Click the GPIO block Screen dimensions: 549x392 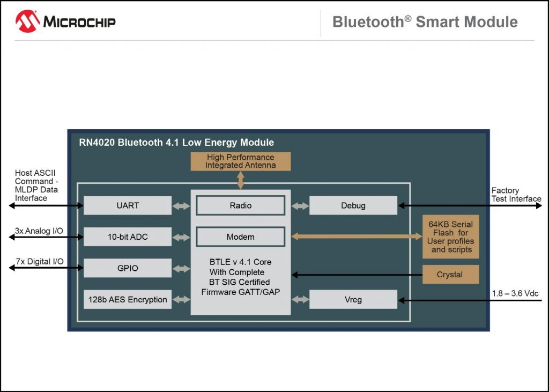[x=128, y=268]
